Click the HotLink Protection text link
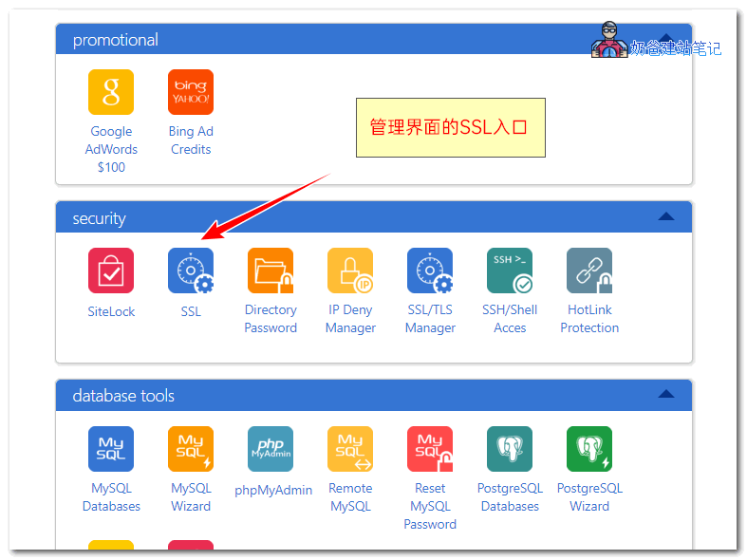Viewport: 747px width, 560px height. coord(589,319)
